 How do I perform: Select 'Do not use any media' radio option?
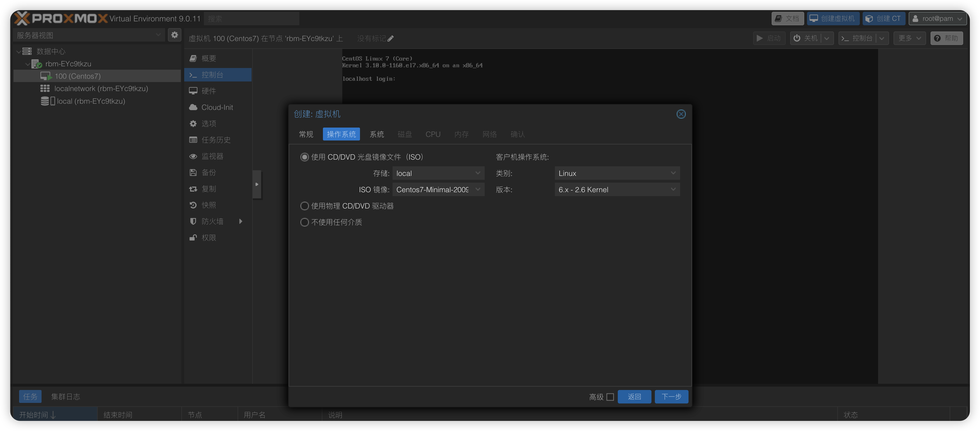(x=304, y=222)
